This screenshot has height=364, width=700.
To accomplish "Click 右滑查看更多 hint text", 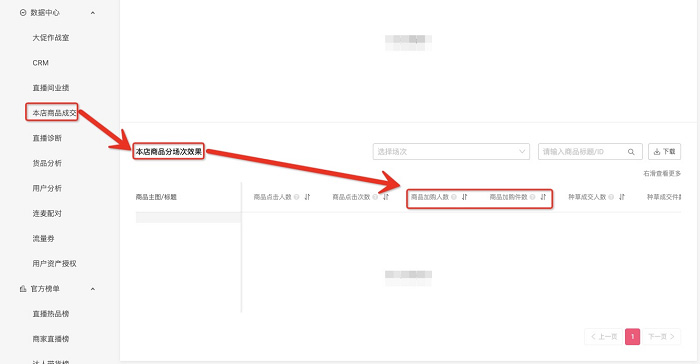I will click(662, 173).
